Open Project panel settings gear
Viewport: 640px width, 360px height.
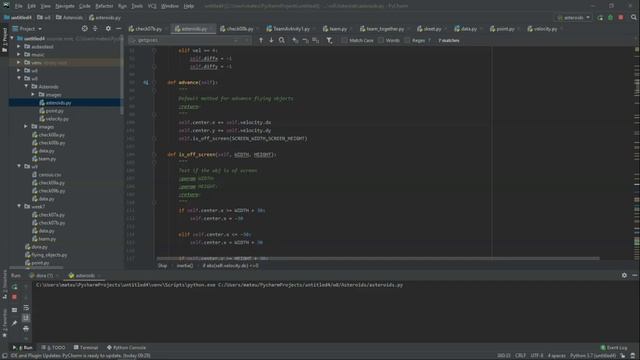[x=108, y=29]
